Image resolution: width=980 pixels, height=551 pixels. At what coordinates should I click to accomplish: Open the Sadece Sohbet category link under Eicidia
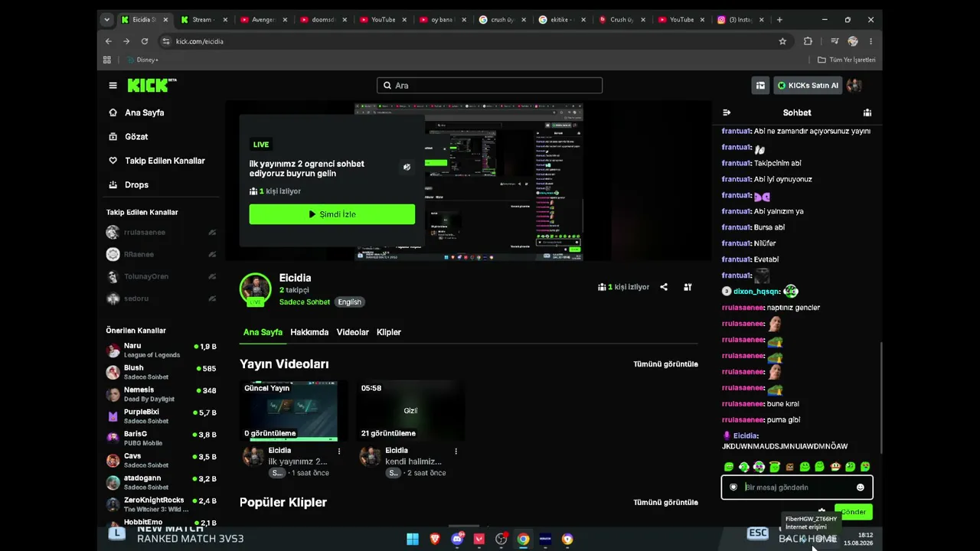(305, 302)
